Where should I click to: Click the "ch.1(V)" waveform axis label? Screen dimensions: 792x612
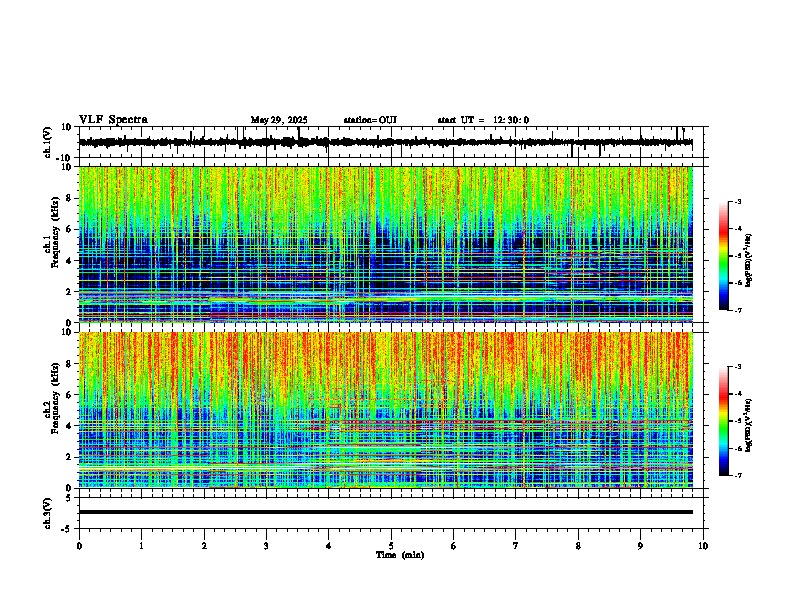point(48,142)
